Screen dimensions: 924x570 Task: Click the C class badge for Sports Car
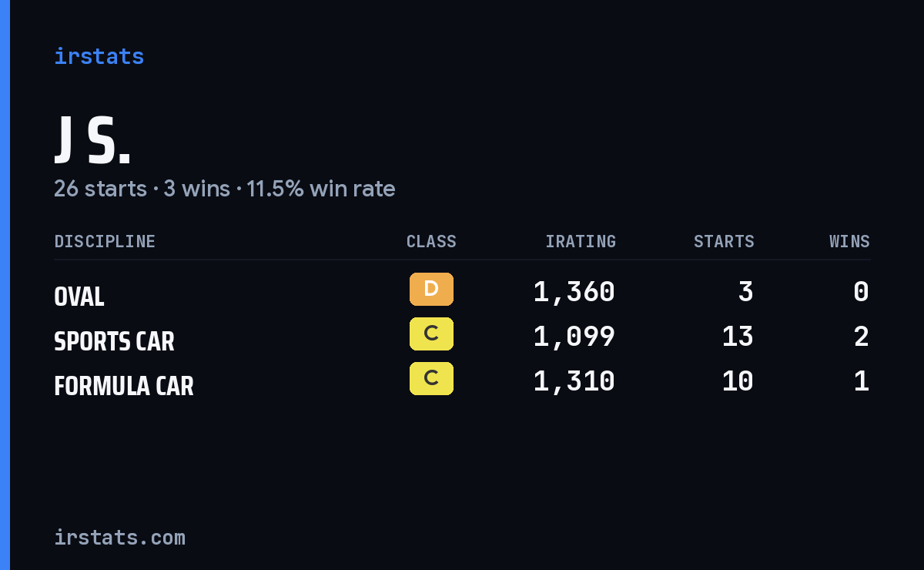pos(431,334)
